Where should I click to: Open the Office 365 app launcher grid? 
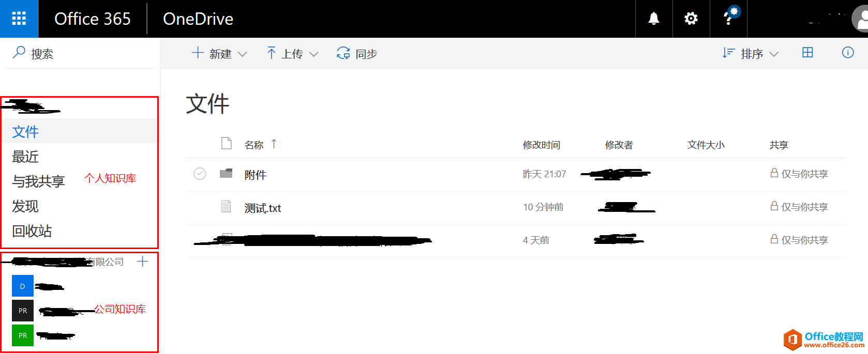tap(19, 19)
